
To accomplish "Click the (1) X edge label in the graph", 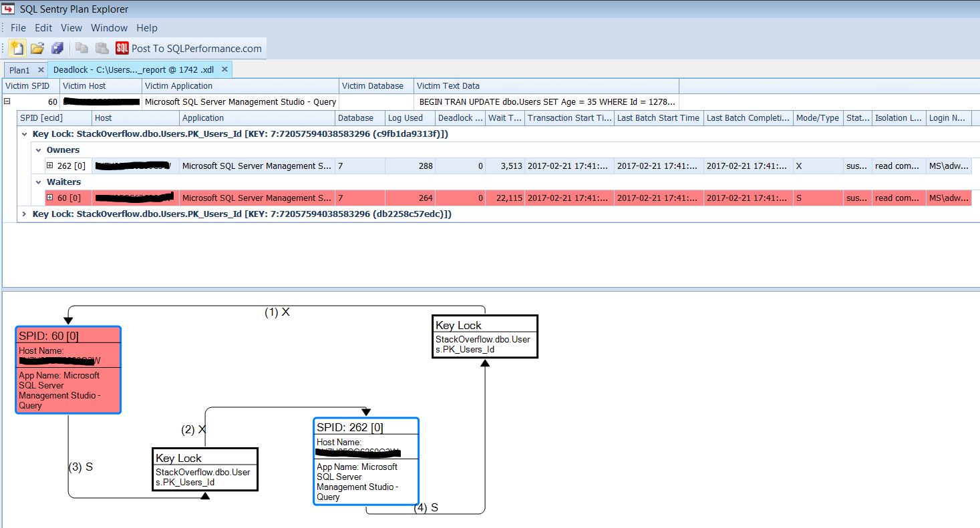I will click(277, 312).
